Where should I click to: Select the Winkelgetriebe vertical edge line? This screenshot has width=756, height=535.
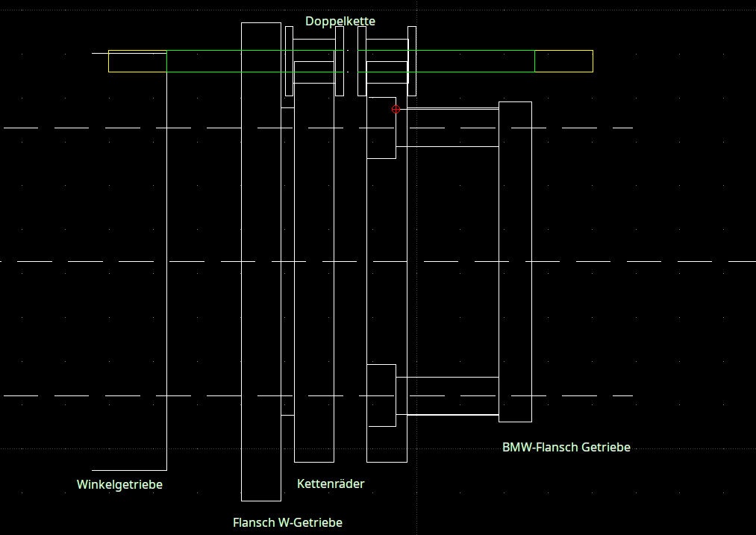pos(166,298)
